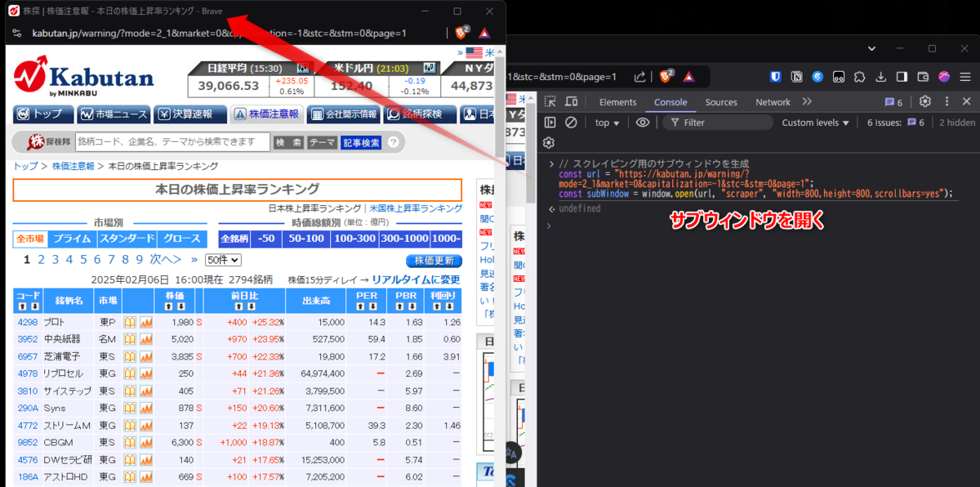The height and width of the screenshot is (487, 980).
Task: Open the DevTools three-dot customize menu
Action: tap(947, 102)
